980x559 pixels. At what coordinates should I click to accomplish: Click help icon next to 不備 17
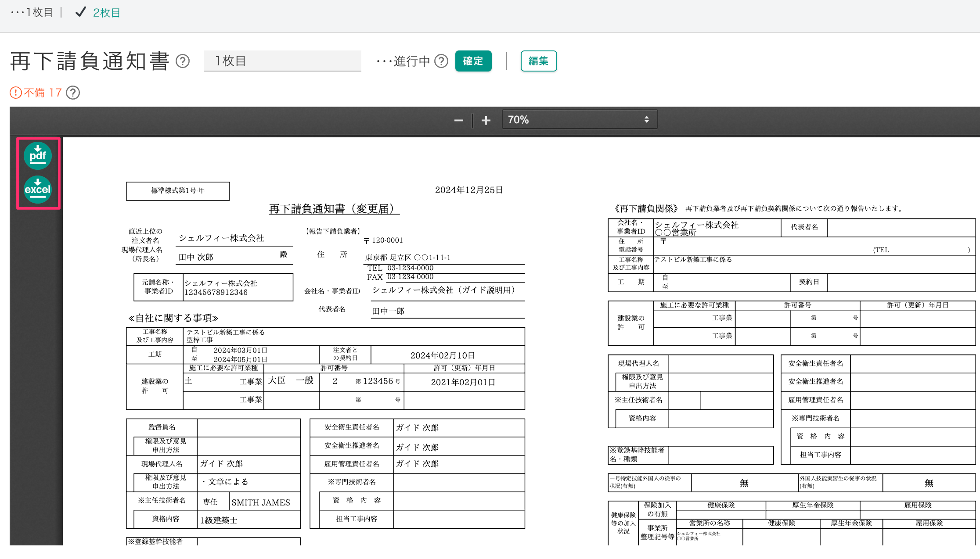[73, 93]
